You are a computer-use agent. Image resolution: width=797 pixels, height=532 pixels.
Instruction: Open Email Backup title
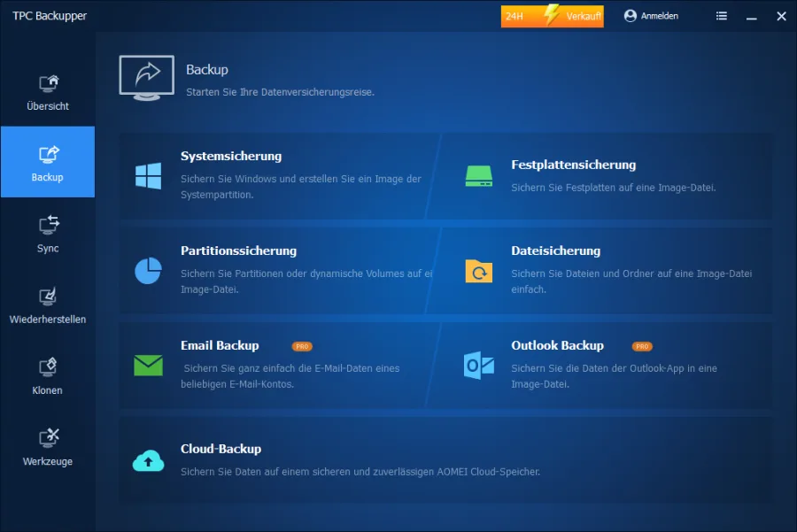pyautogui.click(x=220, y=345)
